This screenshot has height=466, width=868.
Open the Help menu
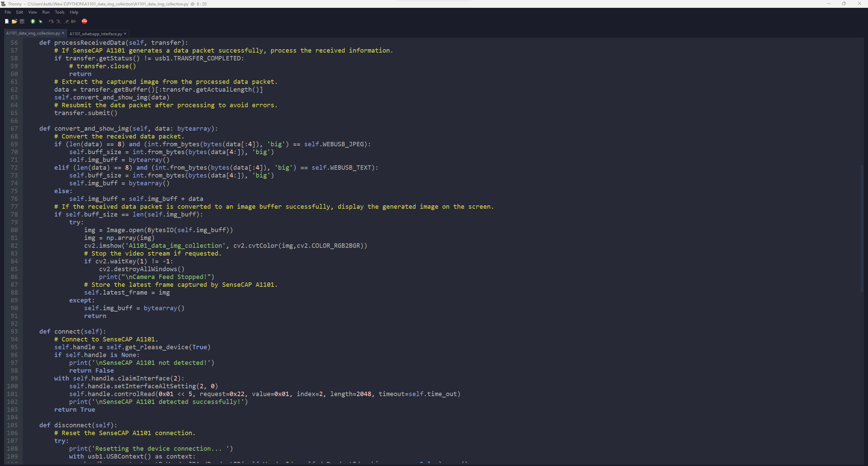pos(74,12)
